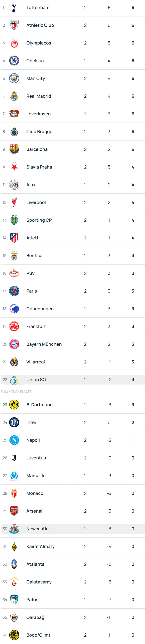Viewport: 145px width, 644px height.
Task: Click the Inter club crest
Action: (x=14, y=422)
